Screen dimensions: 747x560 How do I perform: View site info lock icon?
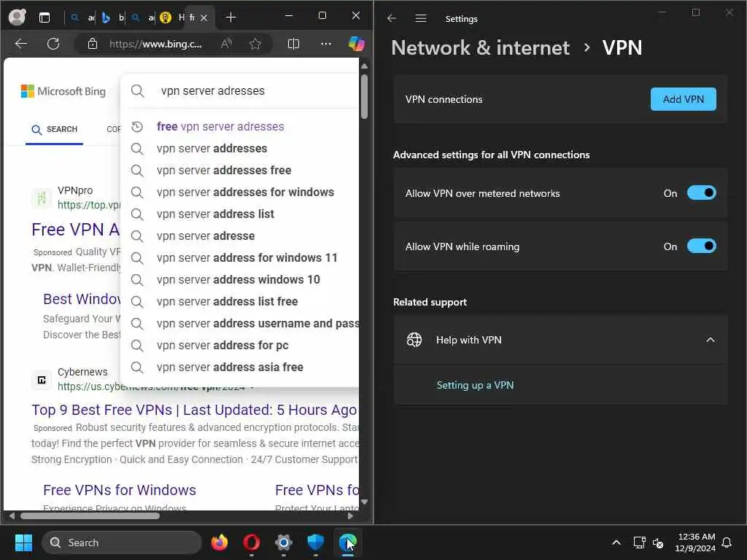tap(93, 44)
